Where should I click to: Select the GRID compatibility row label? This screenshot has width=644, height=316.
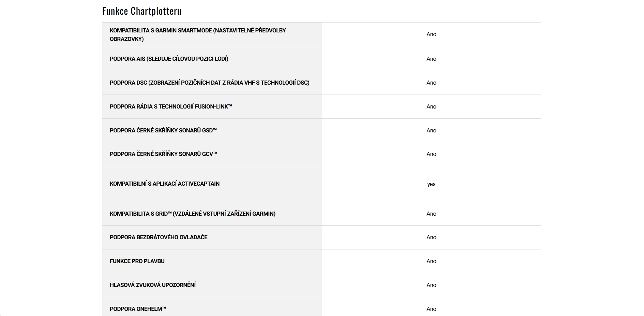click(192, 214)
